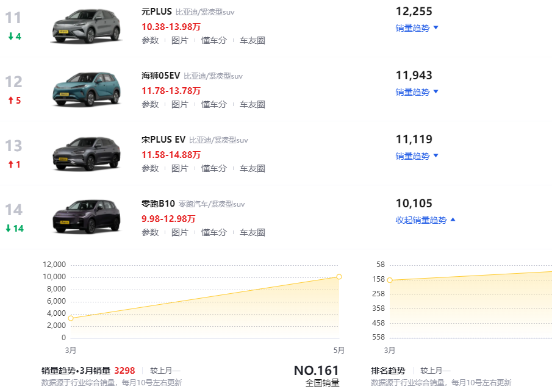Select sales figure 12,255
Image resolution: width=552 pixels, height=392 pixels.
(414, 11)
